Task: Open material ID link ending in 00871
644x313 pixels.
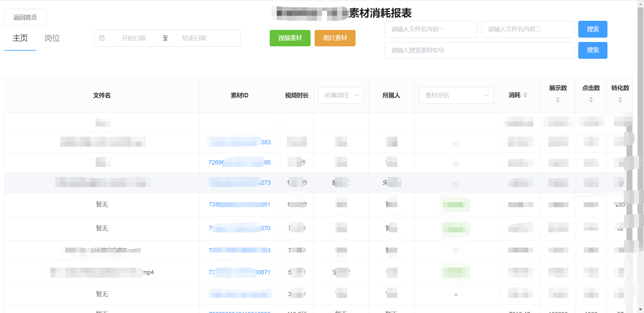Action: [239, 272]
